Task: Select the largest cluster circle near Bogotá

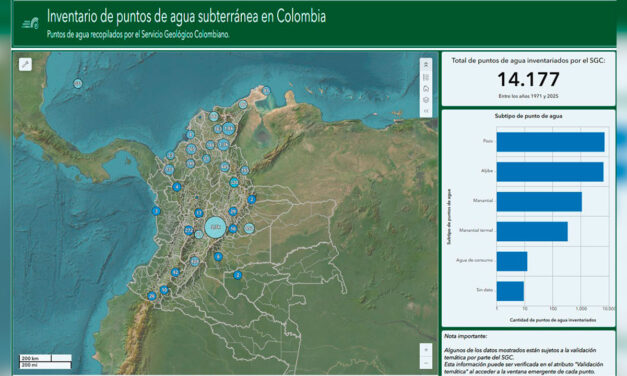Action: tap(215, 227)
